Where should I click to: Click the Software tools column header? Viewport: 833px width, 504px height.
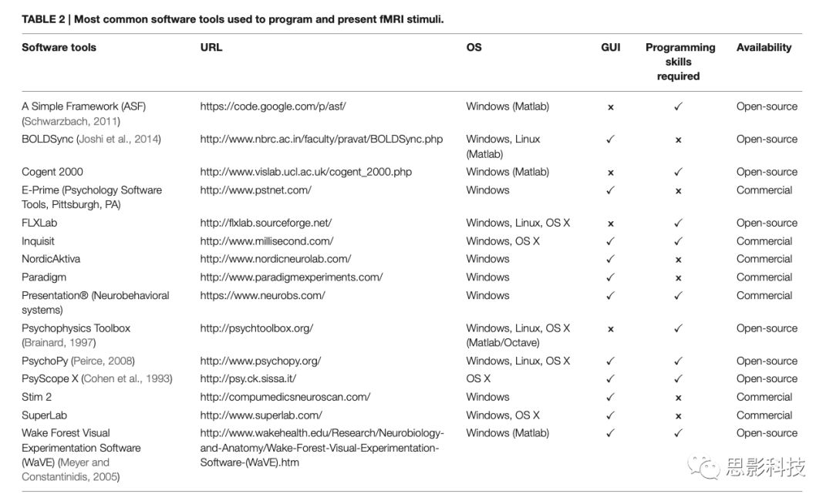click(59, 48)
